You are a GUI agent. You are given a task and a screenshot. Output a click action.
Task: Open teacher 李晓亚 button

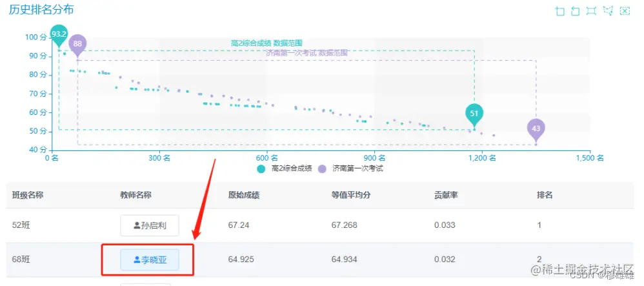pyautogui.click(x=150, y=260)
